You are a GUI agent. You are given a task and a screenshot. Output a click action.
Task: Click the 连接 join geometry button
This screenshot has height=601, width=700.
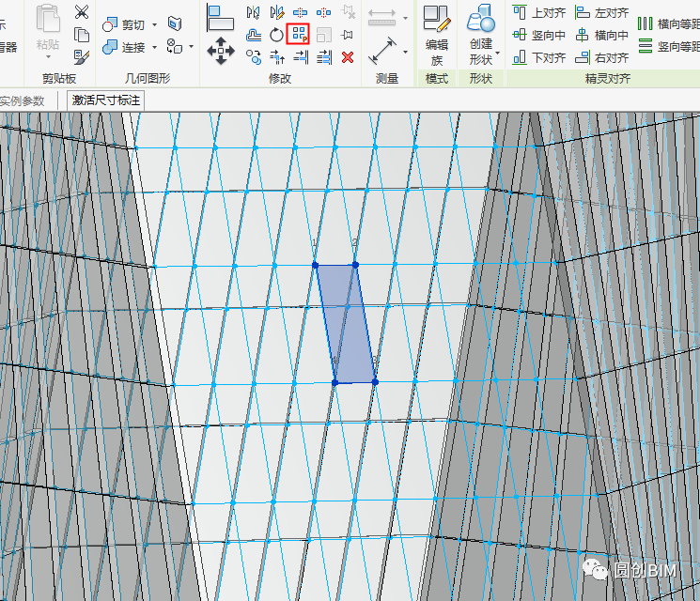124,47
